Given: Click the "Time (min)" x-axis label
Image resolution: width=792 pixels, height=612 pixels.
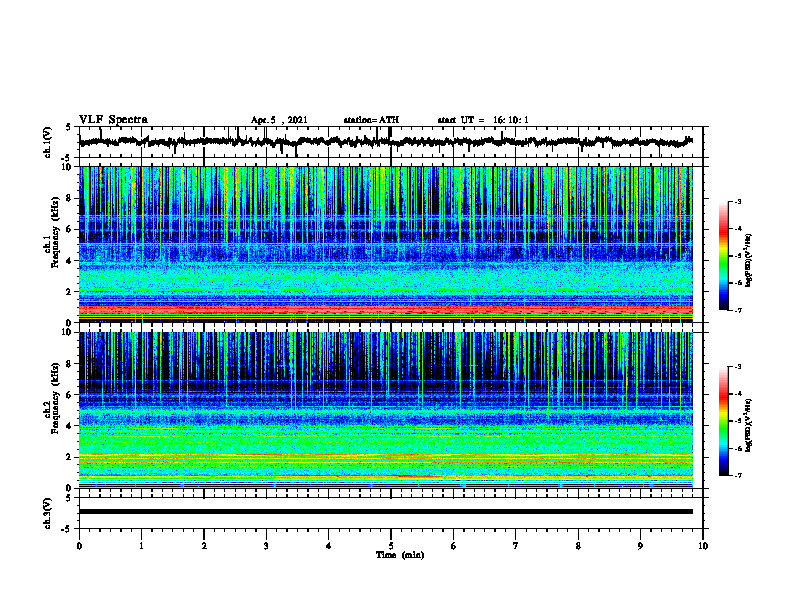Looking at the screenshot, I should 400,555.
